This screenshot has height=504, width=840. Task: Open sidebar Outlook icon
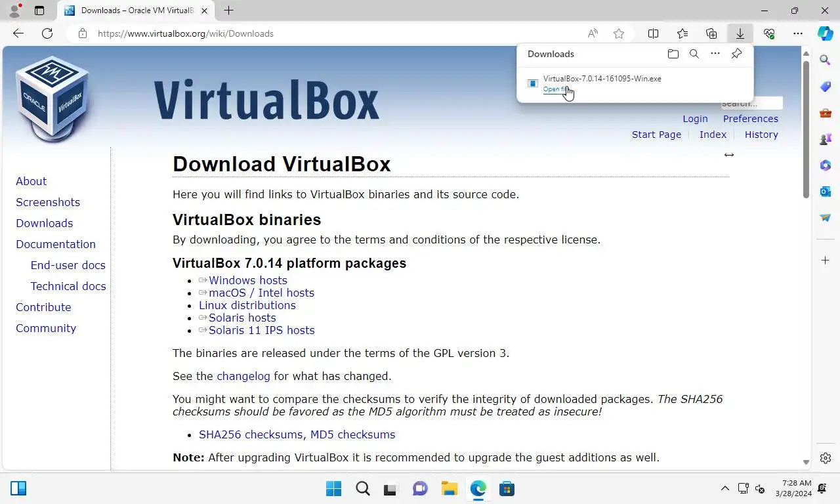click(x=826, y=192)
